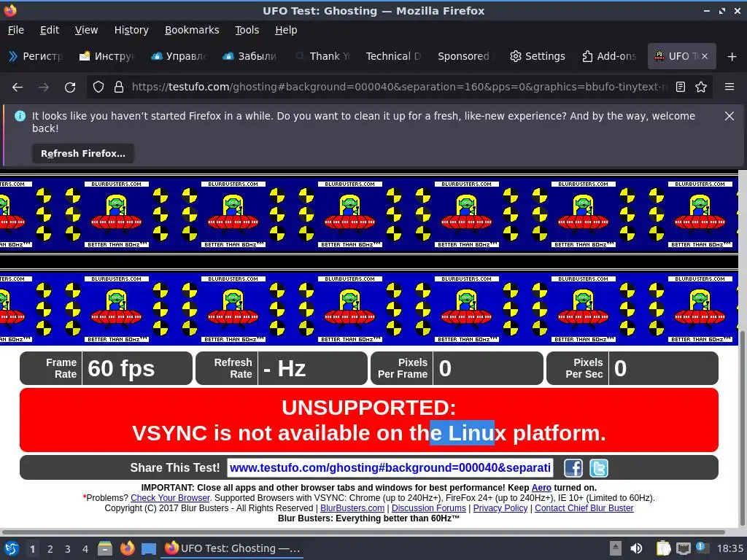The height and width of the screenshot is (560, 747).
Task: Click the Refresh Firefox… button
Action: click(83, 153)
